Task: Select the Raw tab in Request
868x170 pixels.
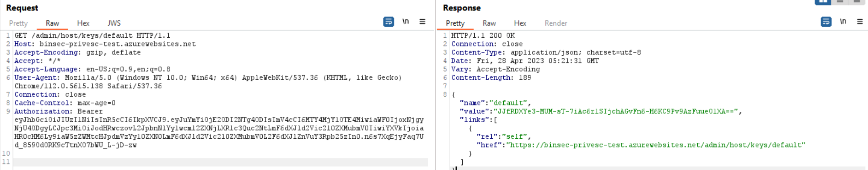Action: click(x=52, y=23)
